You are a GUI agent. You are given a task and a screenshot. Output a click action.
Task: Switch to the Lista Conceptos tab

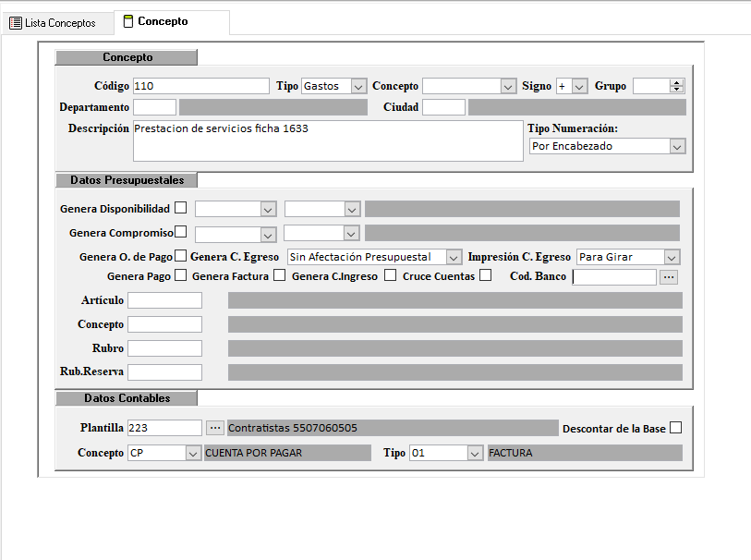(x=54, y=23)
